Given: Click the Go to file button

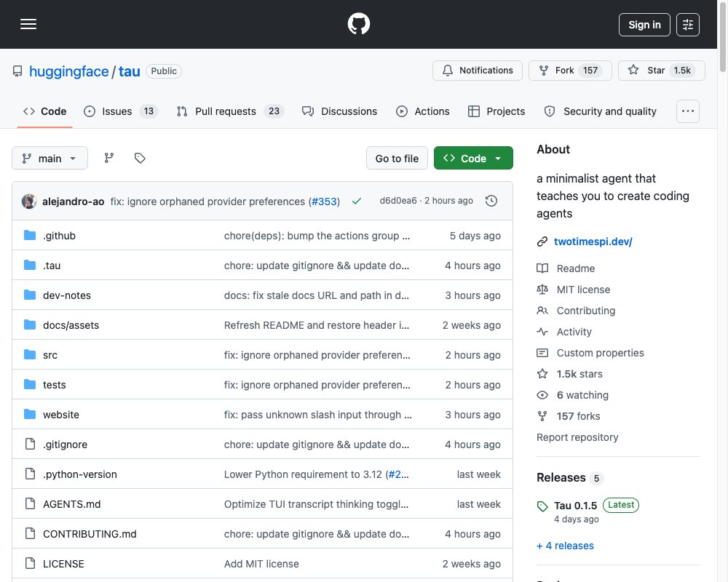Looking at the screenshot, I should (x=397, y=159).
